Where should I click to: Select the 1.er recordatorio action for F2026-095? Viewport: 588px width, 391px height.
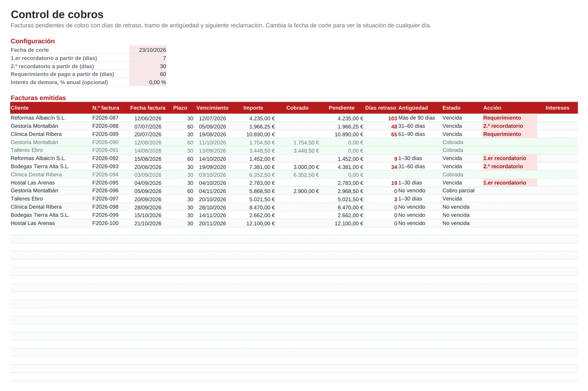coord(510,183)
